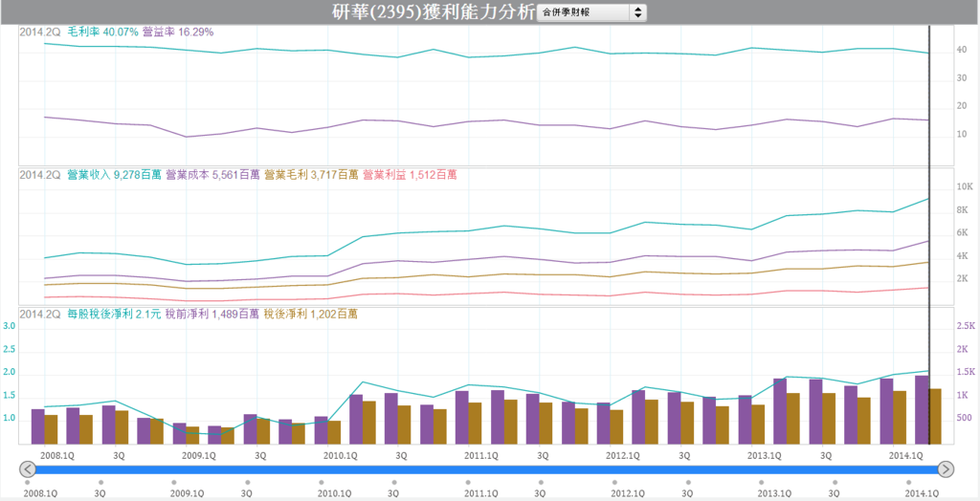Select the 3Q dot marker right after 2013.1Q
Image resolution: width=980 pixels, height=501 pixels.
pyautogui.click(x=835, y=482)
